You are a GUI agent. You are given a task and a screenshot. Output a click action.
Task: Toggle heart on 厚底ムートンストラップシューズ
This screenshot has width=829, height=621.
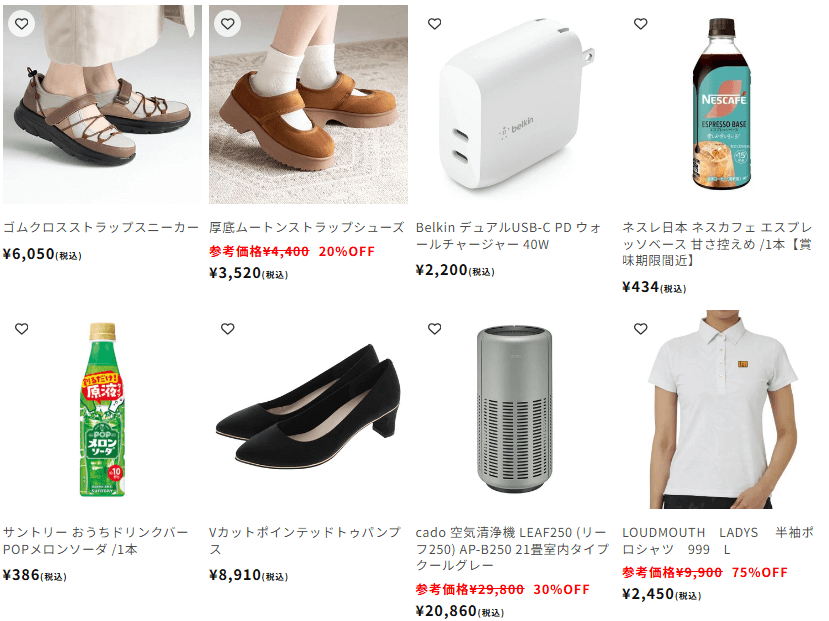[x=228, y=24]
